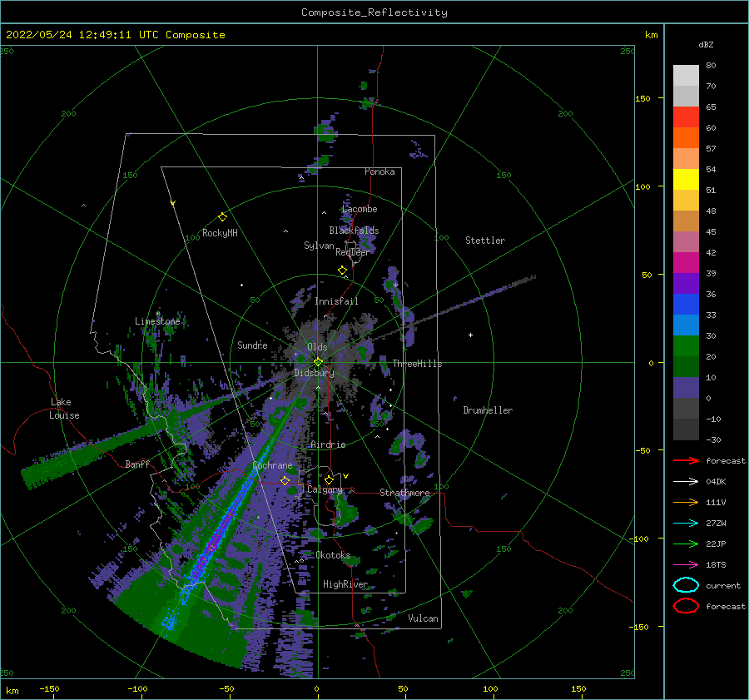Click the Lake Louise label

click(64, 409)
